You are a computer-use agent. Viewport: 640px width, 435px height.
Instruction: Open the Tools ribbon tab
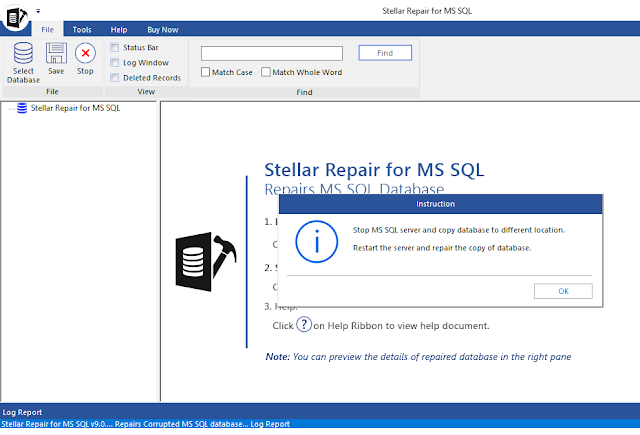pyautogui.click(x=82, y=29)
